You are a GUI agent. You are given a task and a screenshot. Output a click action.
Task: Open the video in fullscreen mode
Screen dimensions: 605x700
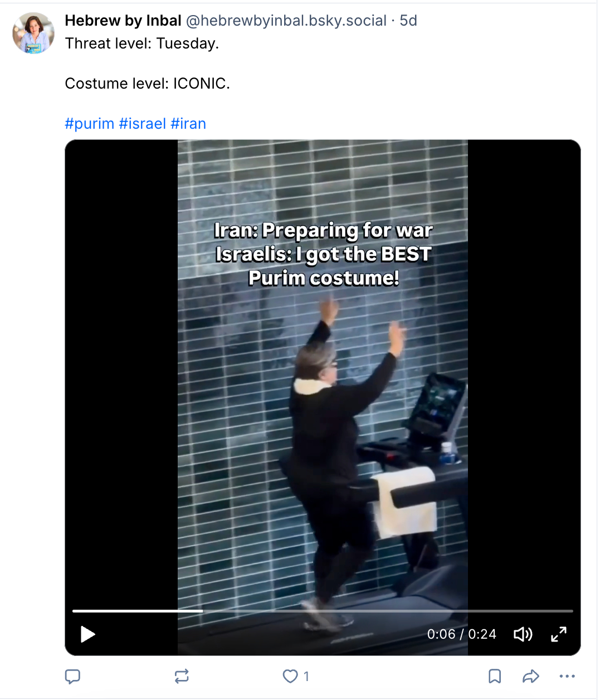point(559,634)
